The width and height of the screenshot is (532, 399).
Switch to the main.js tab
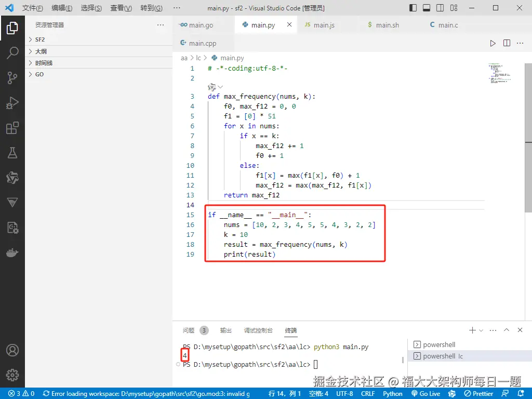pyautogui.click(x=328, y=25)
